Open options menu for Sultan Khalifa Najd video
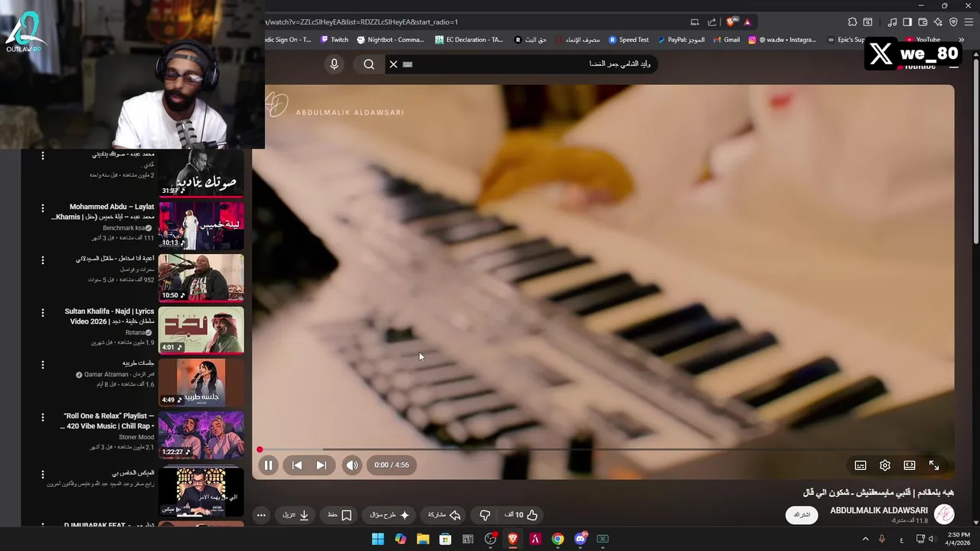The width and height of the screenshot is (980, 551). [x=42, y=312]
